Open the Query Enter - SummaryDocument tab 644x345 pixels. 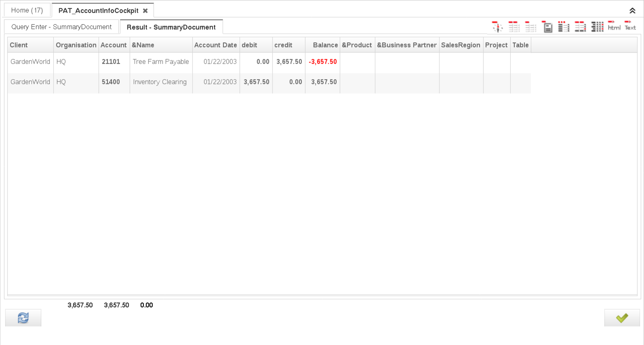click(x=61, y=27)
